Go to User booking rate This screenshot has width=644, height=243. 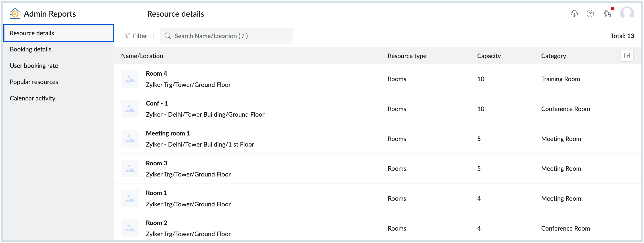pyautogui.click(x=34, y=66)
